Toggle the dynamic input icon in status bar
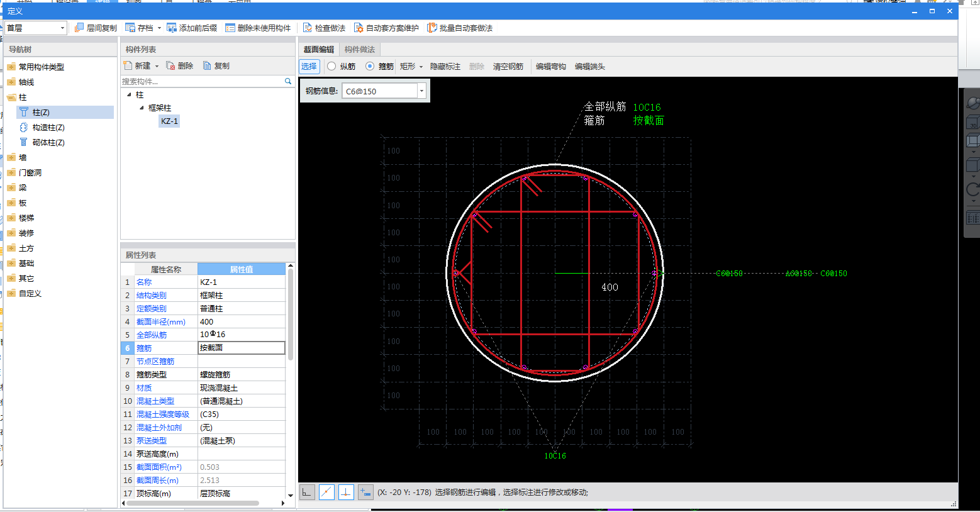 click(365, 493)
